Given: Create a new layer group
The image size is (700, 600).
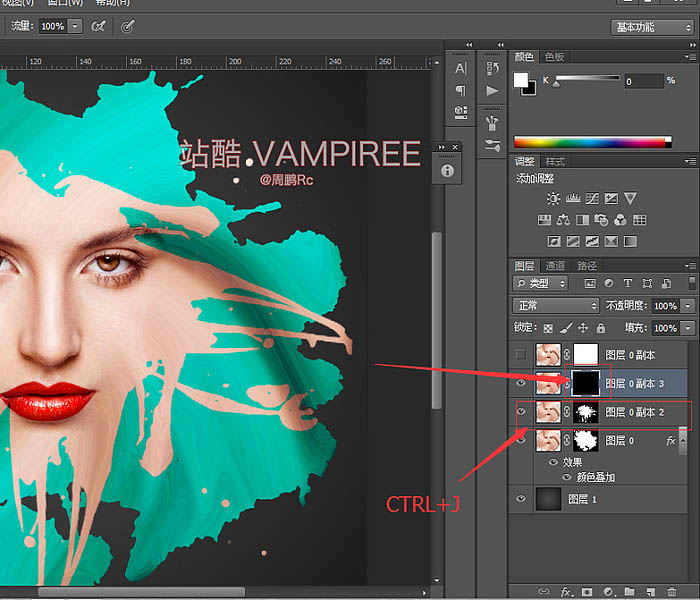Looking at the screenshot, I should point(629,592).
